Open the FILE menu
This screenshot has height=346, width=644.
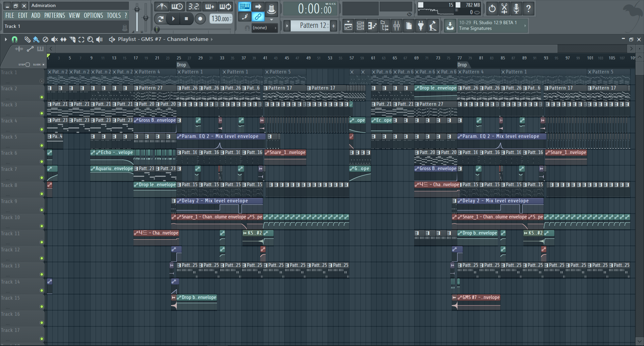tap(10, 15)
